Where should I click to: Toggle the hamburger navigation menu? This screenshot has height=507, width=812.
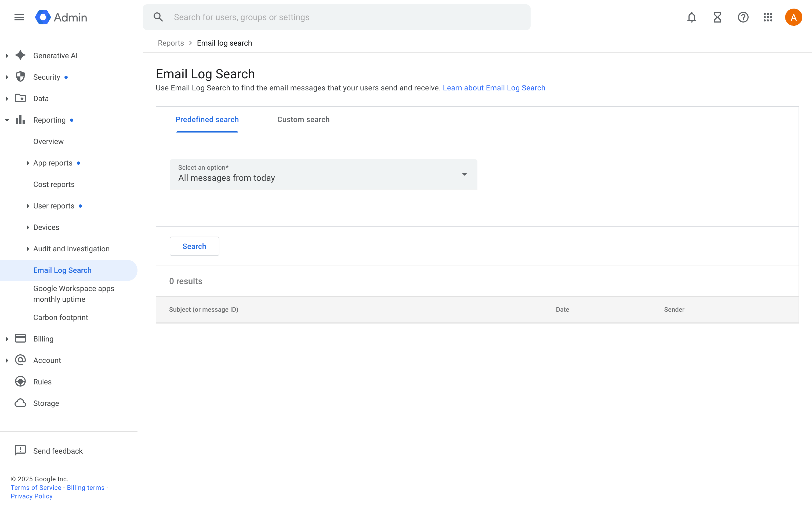tap(19, 17)
